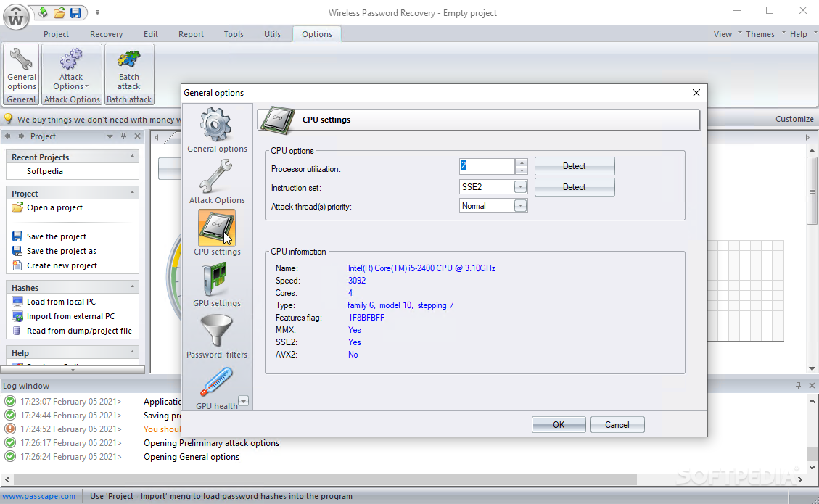Click the application logo button
819x504 pixels.
(x=16, y=17)
